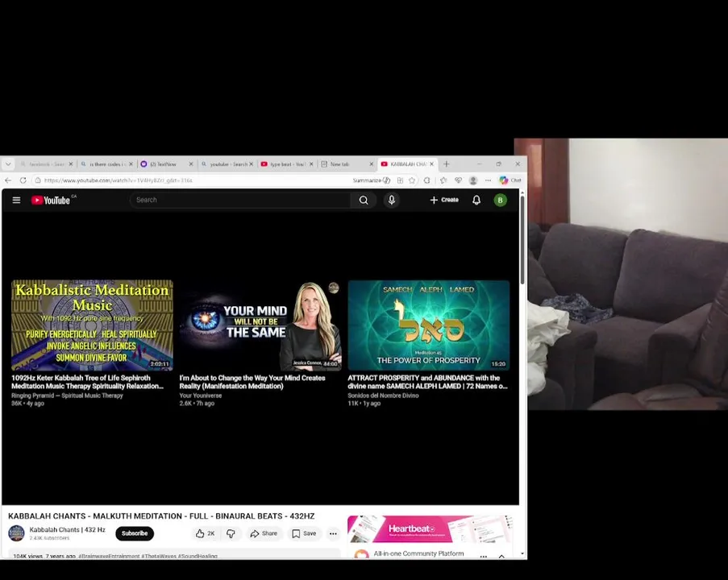Open Ringing Pyramid channel name

pyautogui.click(x=68, y=396)
